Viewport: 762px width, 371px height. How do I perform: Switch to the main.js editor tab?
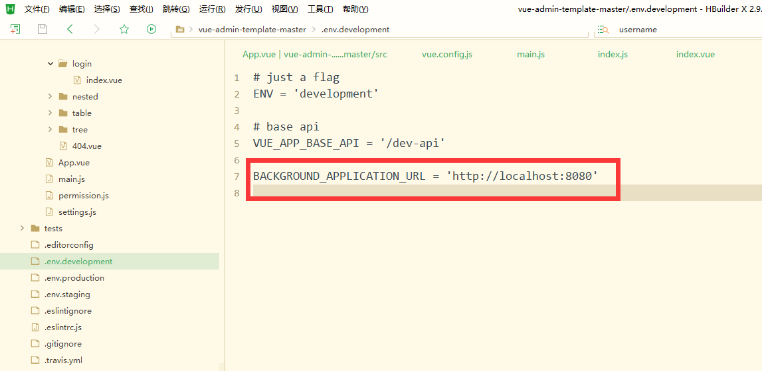coord(531,54)
